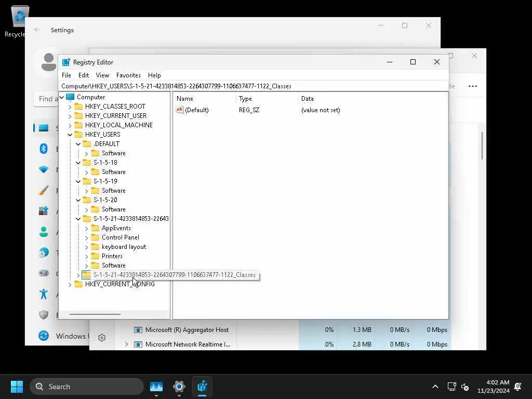Open the Favorites menu in Registry Editor
Screen dimensions: 532x399
pyautogui.click(x=128, y=75)
